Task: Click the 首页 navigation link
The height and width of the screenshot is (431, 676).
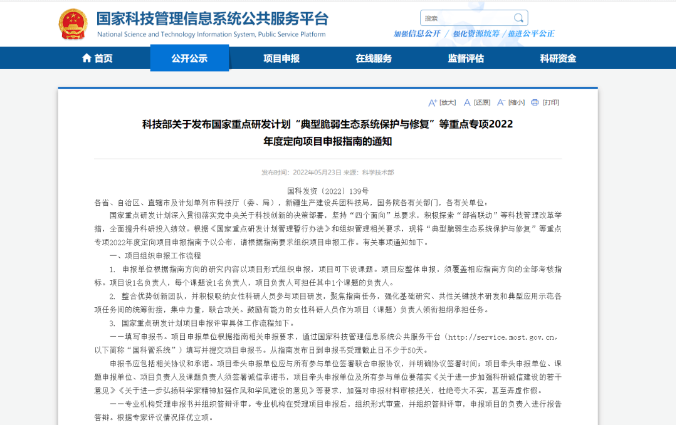Action: pyautogui.click(x=102, y=58)
